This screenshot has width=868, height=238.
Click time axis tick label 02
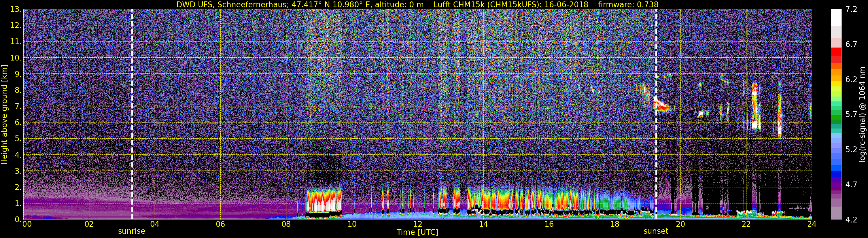pyautogui.click(x=89, y=224)
